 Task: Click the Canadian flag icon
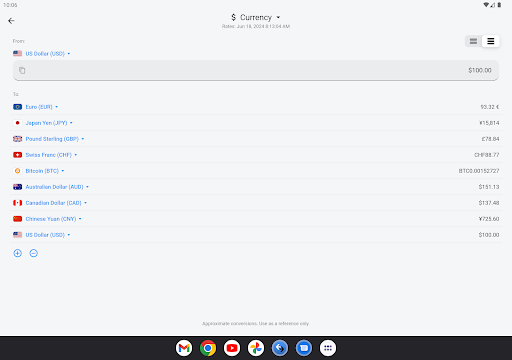click(17, 203)
